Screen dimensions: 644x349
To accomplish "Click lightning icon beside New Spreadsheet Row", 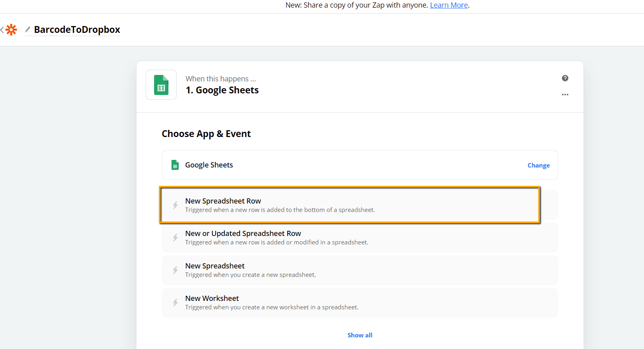I will pos(175,205).
